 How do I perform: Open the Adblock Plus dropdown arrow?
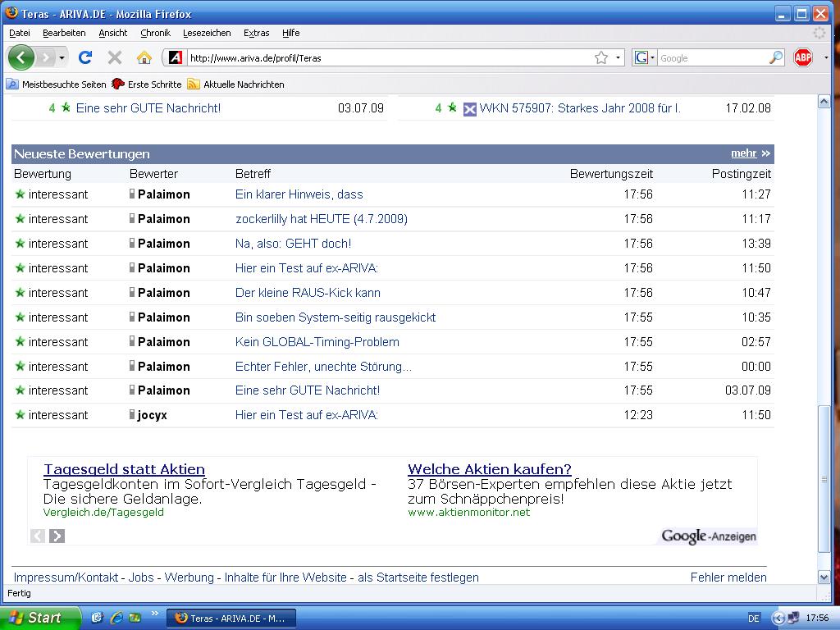tap(825, 57)
